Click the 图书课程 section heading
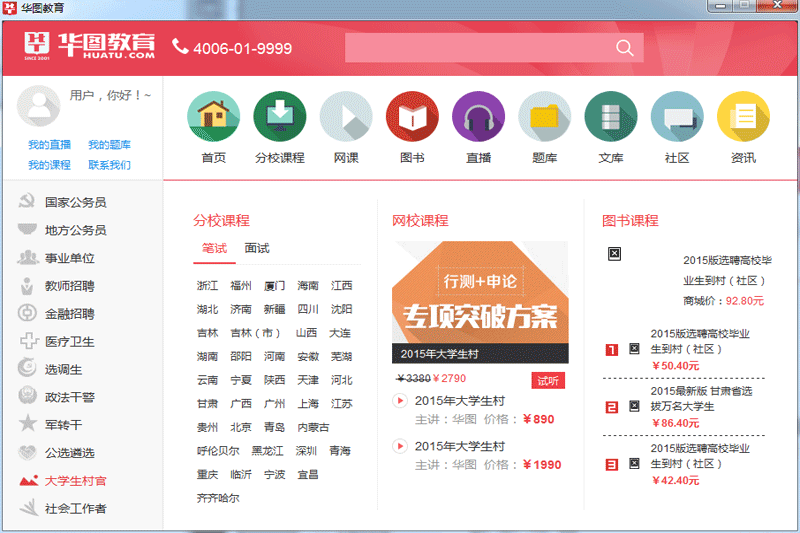 pos(630,221)
